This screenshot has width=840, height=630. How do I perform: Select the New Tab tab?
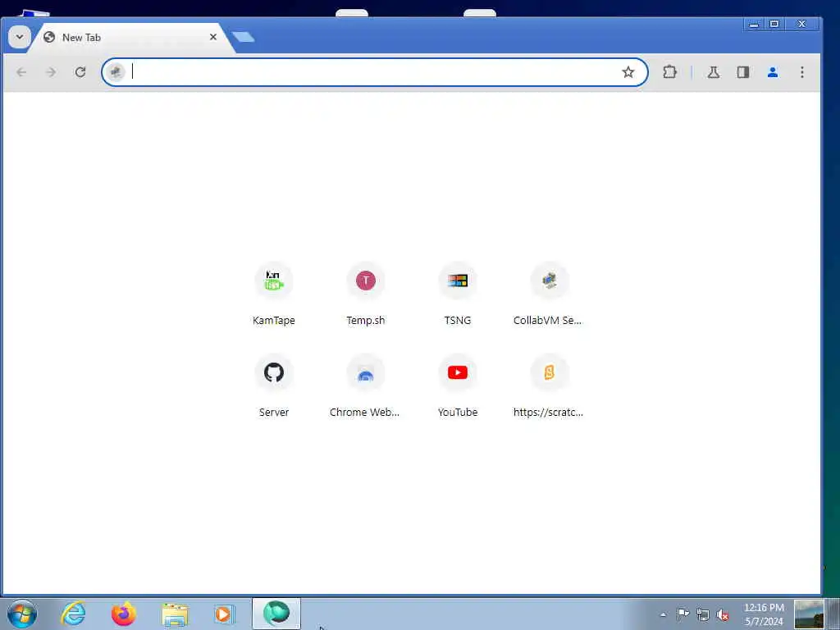click(x=131, y=38)
